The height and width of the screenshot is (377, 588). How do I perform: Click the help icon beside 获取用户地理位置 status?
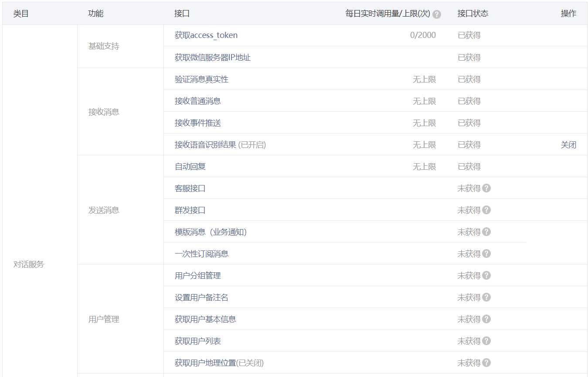coord(487,363)
